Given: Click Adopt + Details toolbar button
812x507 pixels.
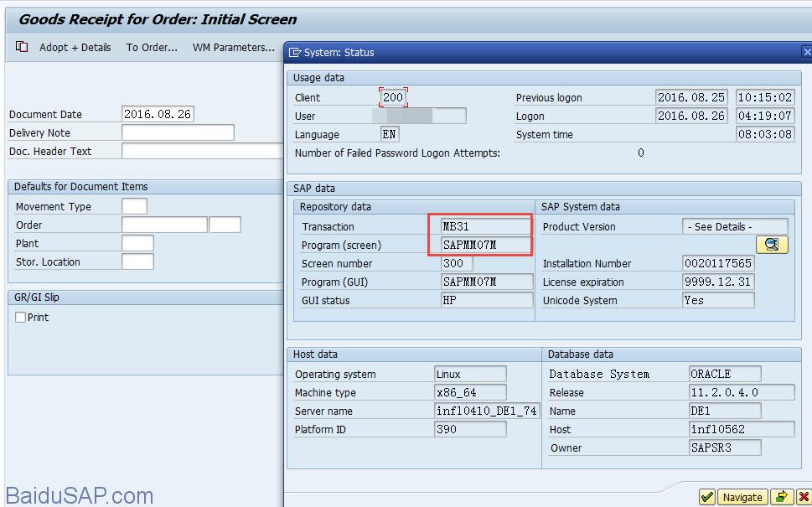Looking at the screenshot, I should [75, 48].
